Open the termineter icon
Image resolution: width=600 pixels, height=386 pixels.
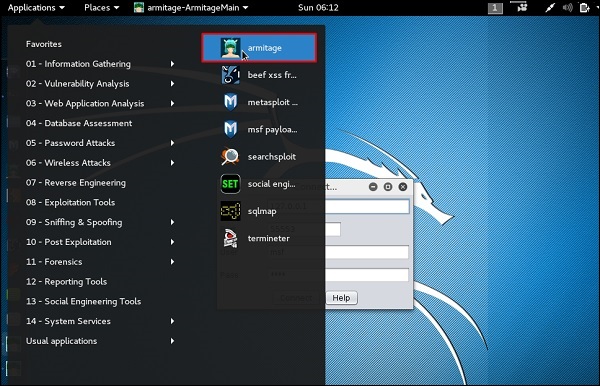(x=230, y=238)
